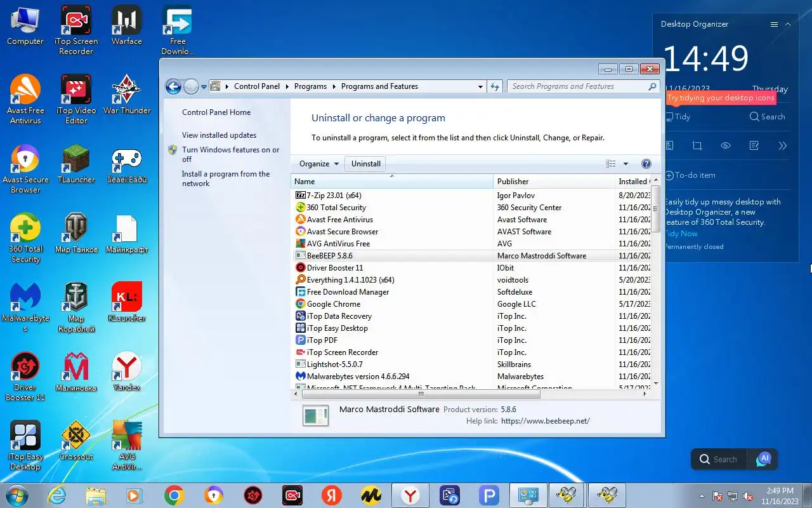812x508 pixels.
Task: Select the 7-Zip 23.01 (x64) row
Action: (x=471, y=196)
